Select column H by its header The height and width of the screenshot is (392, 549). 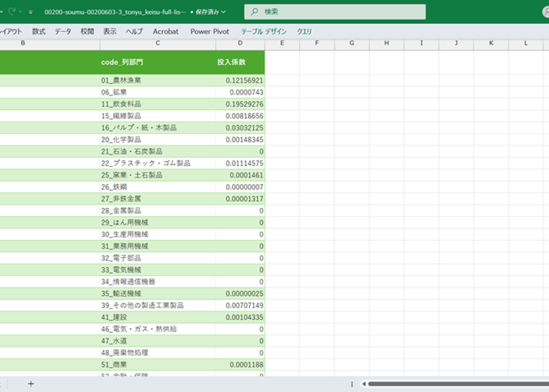tap(387, 43)
